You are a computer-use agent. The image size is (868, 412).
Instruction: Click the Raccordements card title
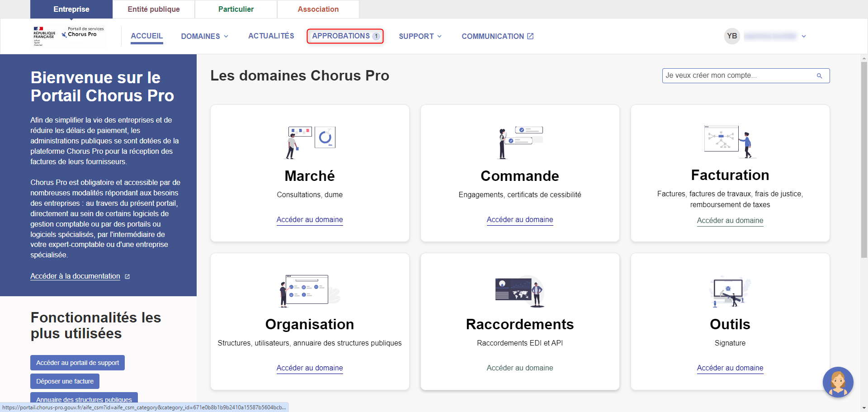click(520, 324)
